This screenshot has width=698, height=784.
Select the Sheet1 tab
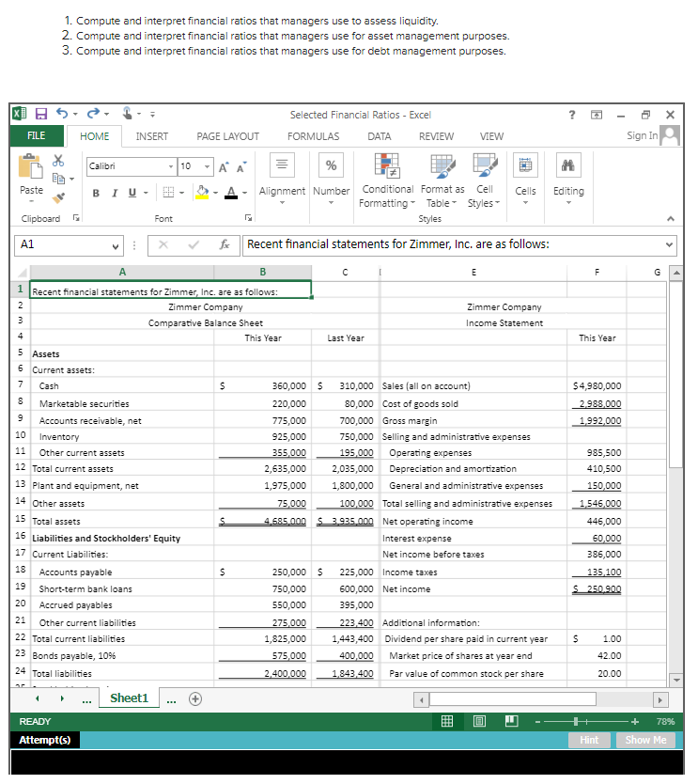pos(129,698)
